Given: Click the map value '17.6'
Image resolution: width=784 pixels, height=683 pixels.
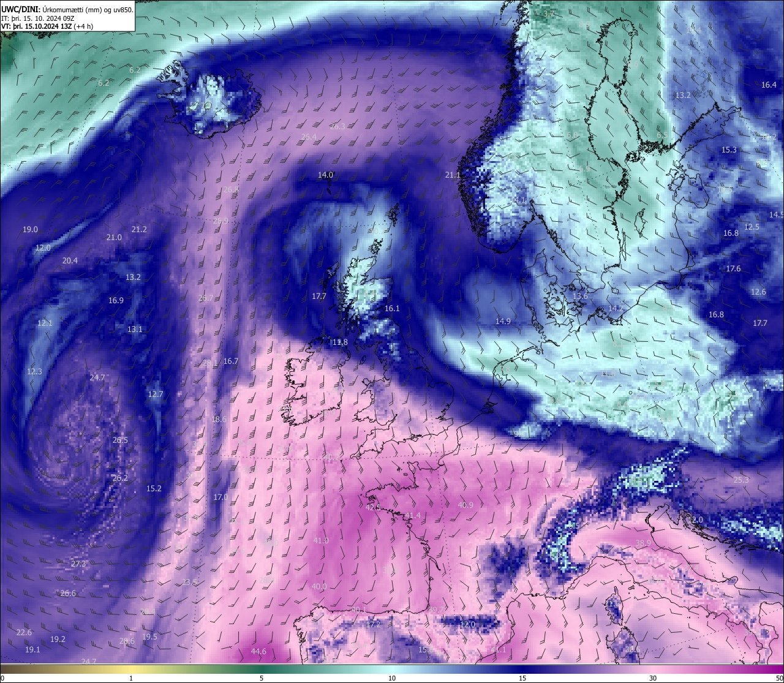Looking at the screenshot, I should click(733, 268).
